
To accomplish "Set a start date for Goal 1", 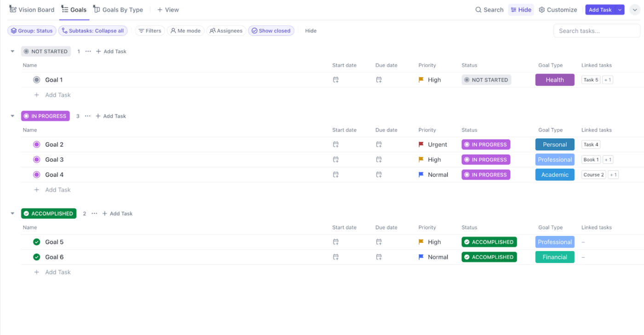I will coord(335,80).
